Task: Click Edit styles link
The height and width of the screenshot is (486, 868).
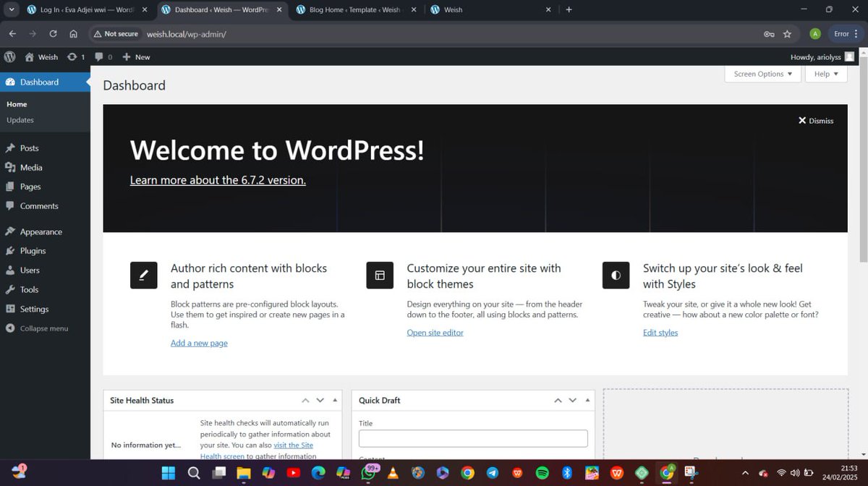Action: tap(660, 333)
